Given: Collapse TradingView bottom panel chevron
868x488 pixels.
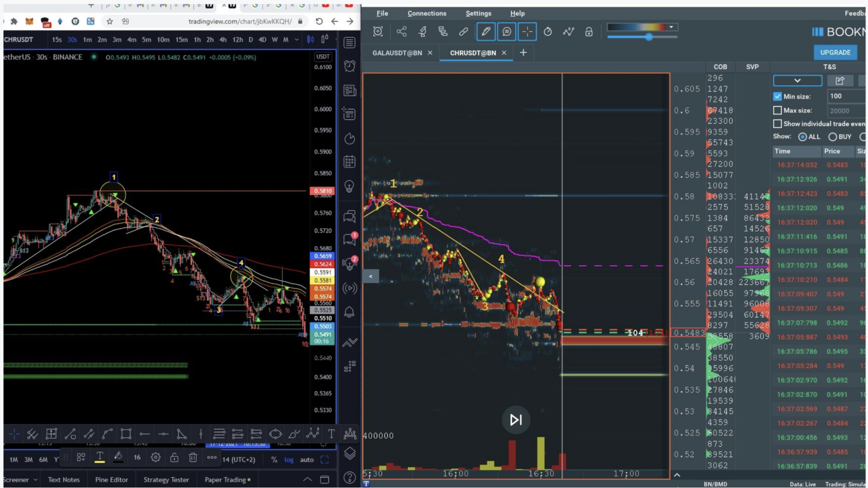Looking at the screenshot, I should (x=307, y=480).
